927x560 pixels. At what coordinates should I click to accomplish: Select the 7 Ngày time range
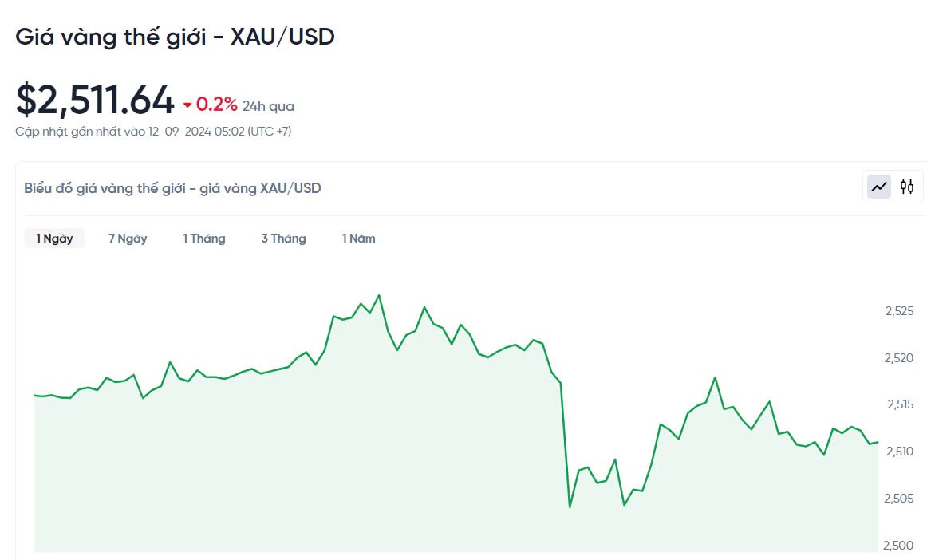click(x=128, y=239)
